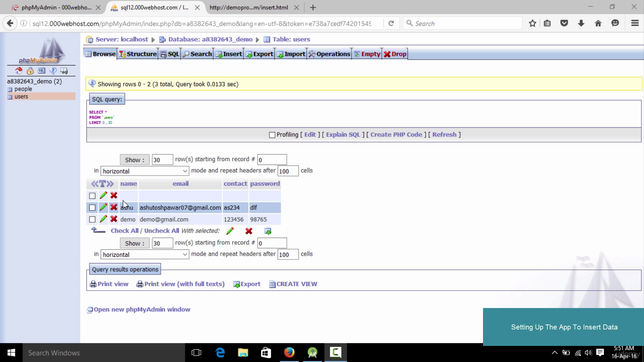Tick the checkbox of the empty first row
This screenshot has width=644, height=362.
[x=92, y=196]
